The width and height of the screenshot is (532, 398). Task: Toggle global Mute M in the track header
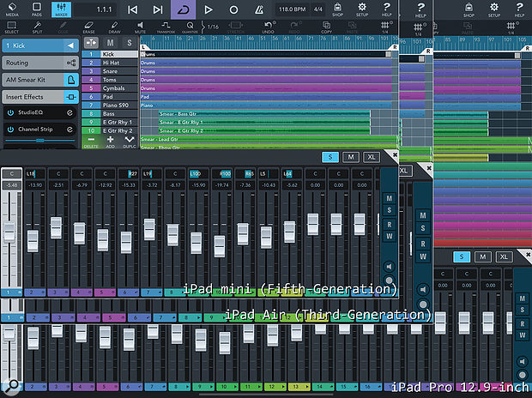111,43
